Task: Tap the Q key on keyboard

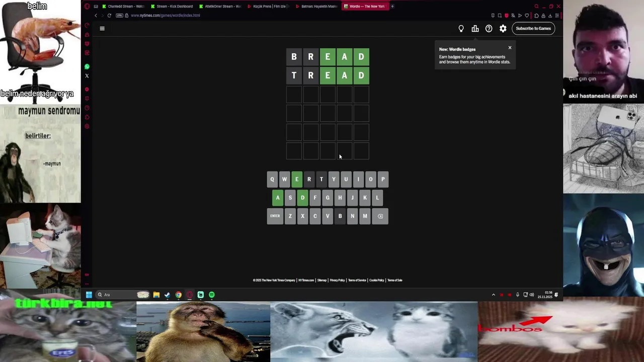Action: (272, 179)
